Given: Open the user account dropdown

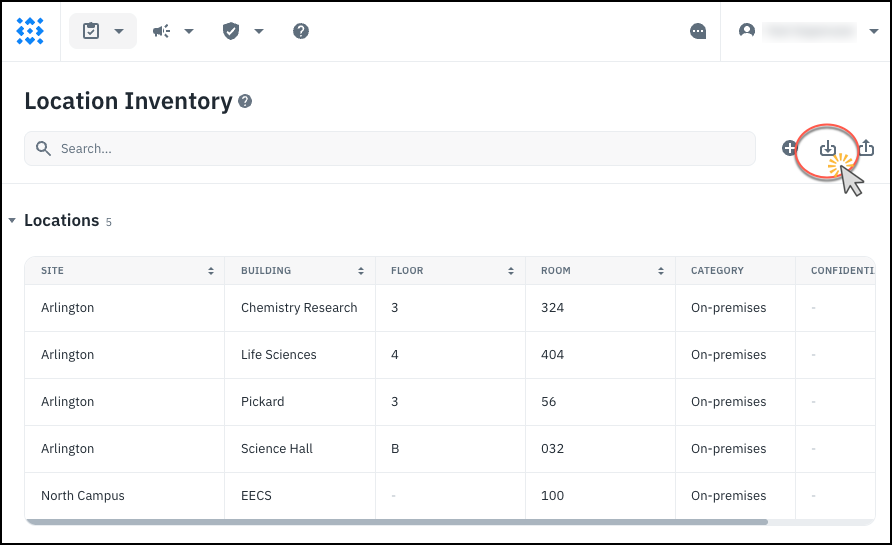Looking at the screenshot, I should tap(808, 31).
